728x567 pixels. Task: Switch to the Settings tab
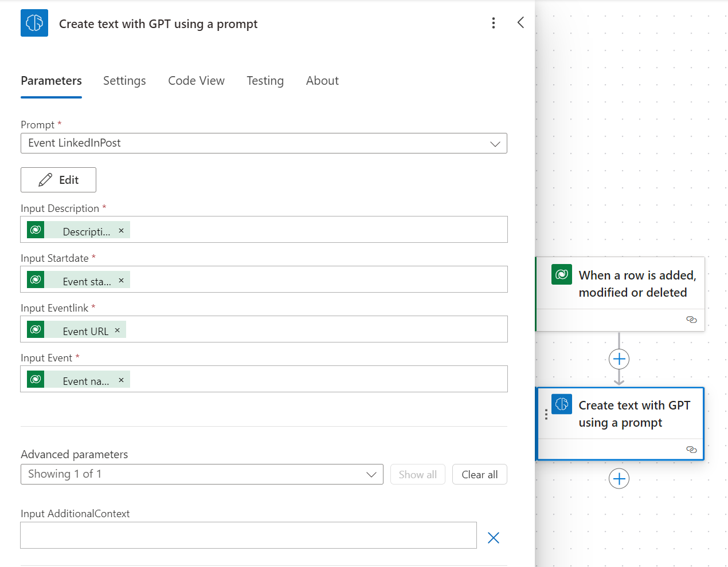pos(124,81)
